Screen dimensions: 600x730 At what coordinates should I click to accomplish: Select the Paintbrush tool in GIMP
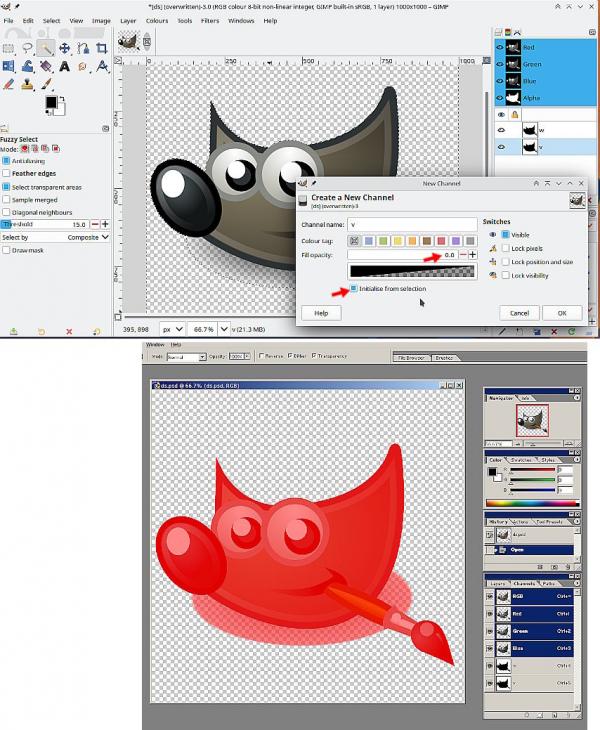46,84
